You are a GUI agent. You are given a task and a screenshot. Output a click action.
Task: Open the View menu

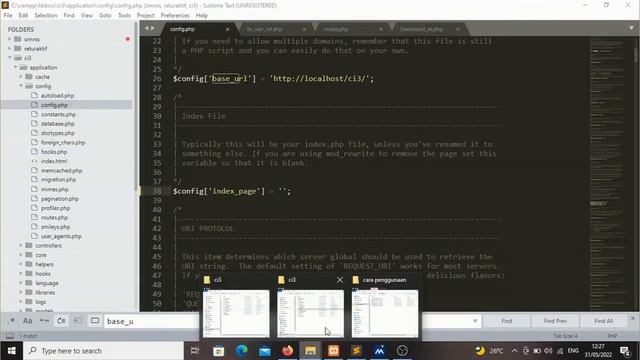[87, 16]
